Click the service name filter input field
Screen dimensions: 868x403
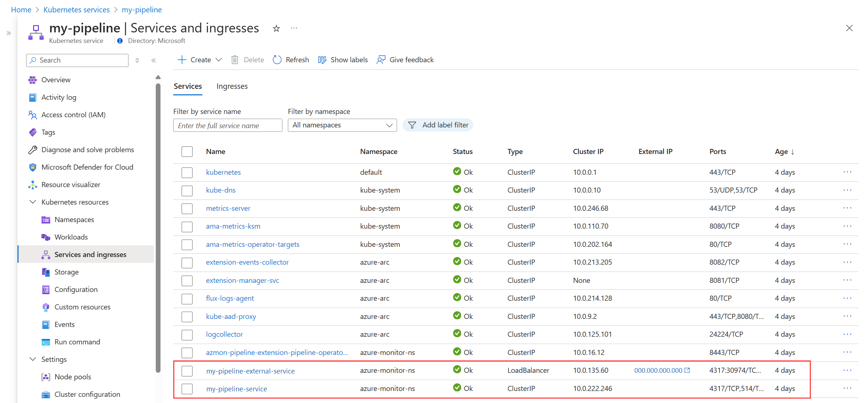pyautogui.click(x=227, y=126)
